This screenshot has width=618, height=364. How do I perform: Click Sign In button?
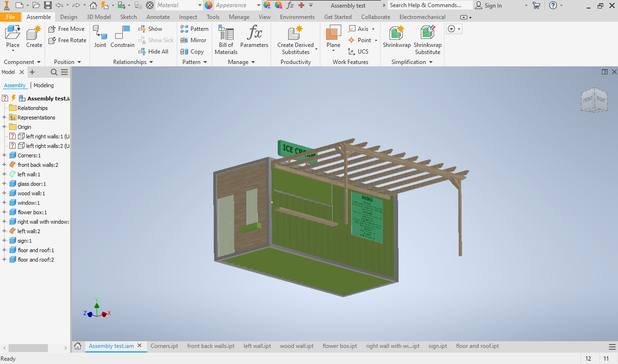[489, 5]
